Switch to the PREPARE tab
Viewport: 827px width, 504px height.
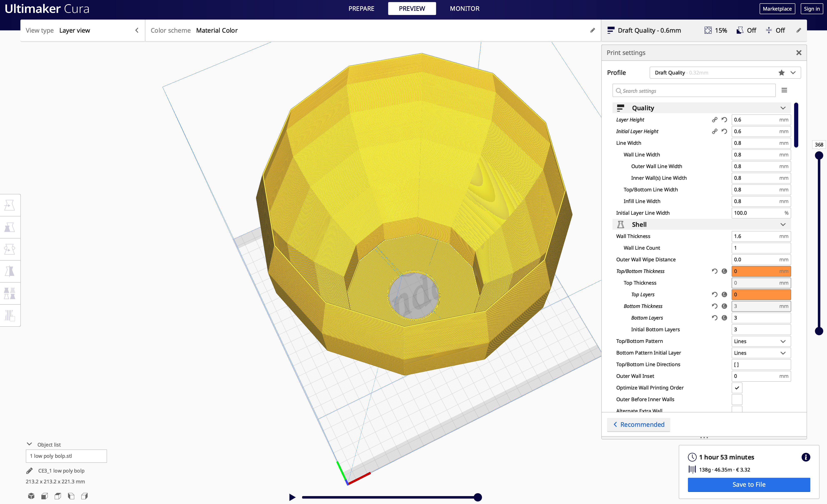coord(361,9)
